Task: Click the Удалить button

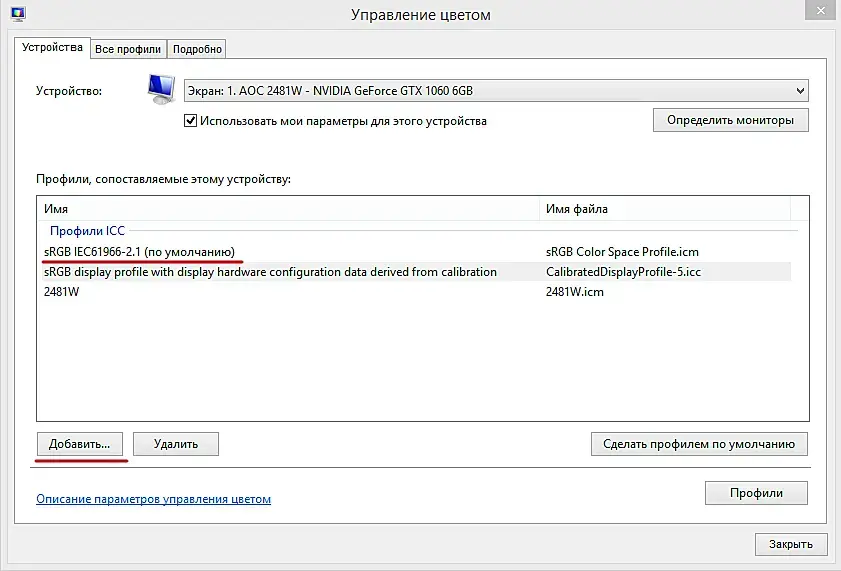Action: pos(176,444)
